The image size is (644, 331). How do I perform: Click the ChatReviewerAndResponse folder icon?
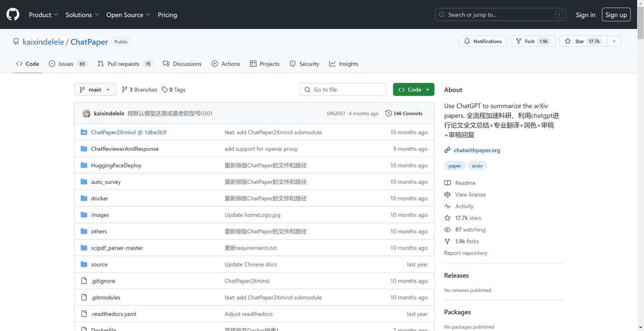[84, 149]
